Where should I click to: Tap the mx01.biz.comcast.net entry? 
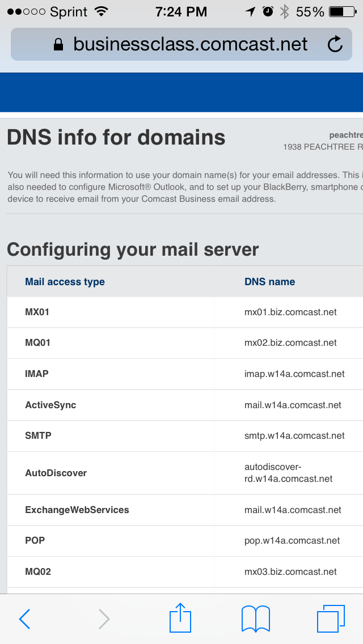pyautogui.click(x=290, y=312)
